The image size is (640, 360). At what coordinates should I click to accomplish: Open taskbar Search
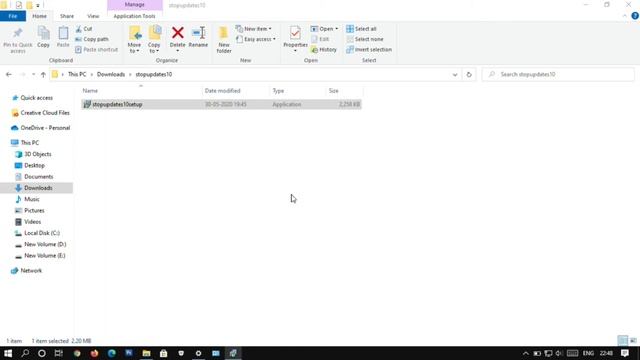pos(25,353)
